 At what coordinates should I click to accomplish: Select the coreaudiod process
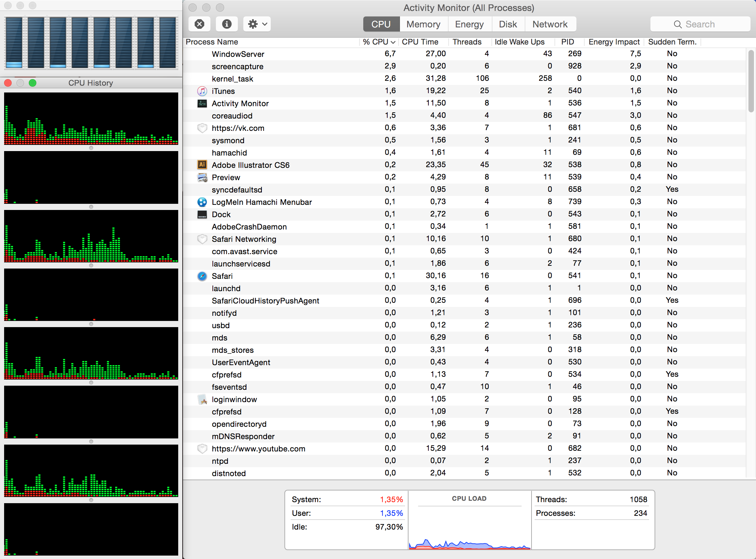(x=464, y=115)
